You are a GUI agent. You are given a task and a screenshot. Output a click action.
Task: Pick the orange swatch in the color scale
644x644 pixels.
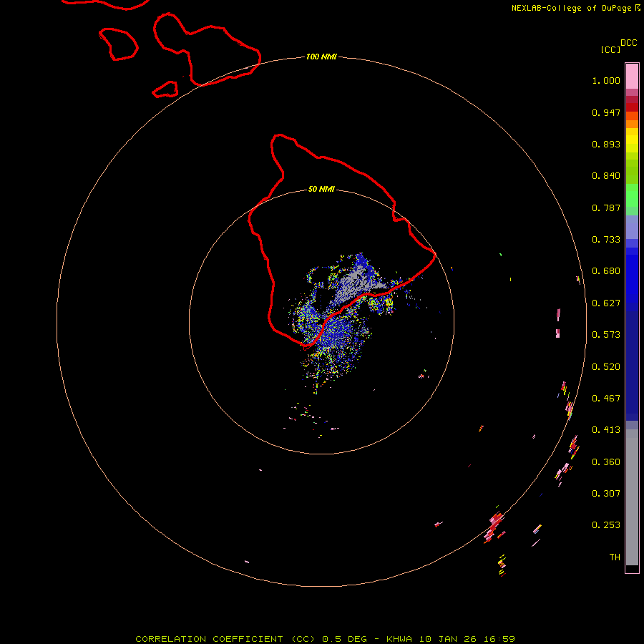(632, 124)
